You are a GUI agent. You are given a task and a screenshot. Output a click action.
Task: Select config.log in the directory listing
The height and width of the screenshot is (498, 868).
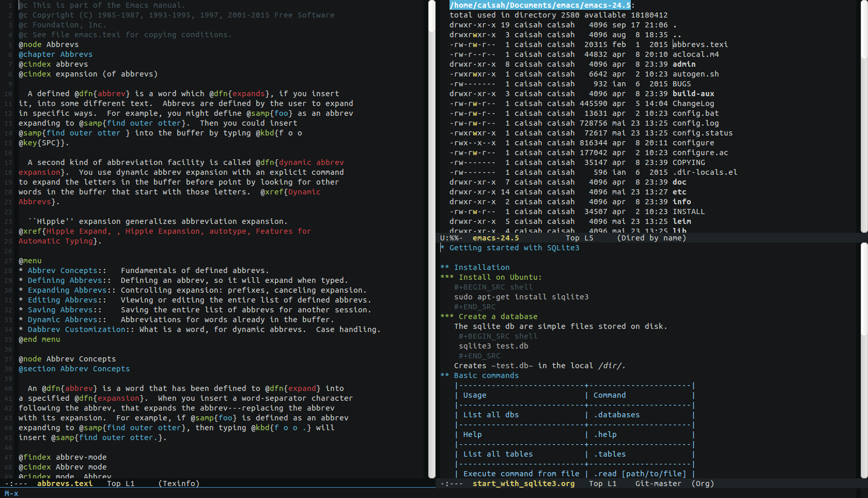pyautogui.click(x=695, y=123)
